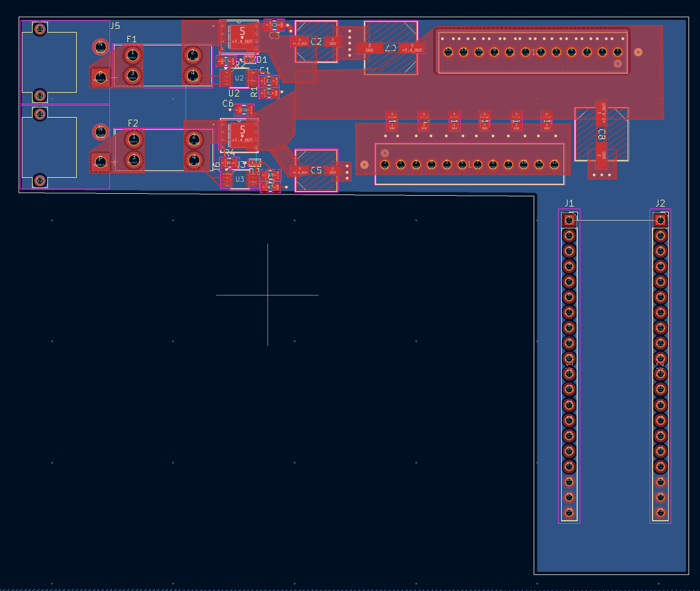Click the GND pad of capacitor C2
This screenshot has height=591, width=700.
[332, 42]
